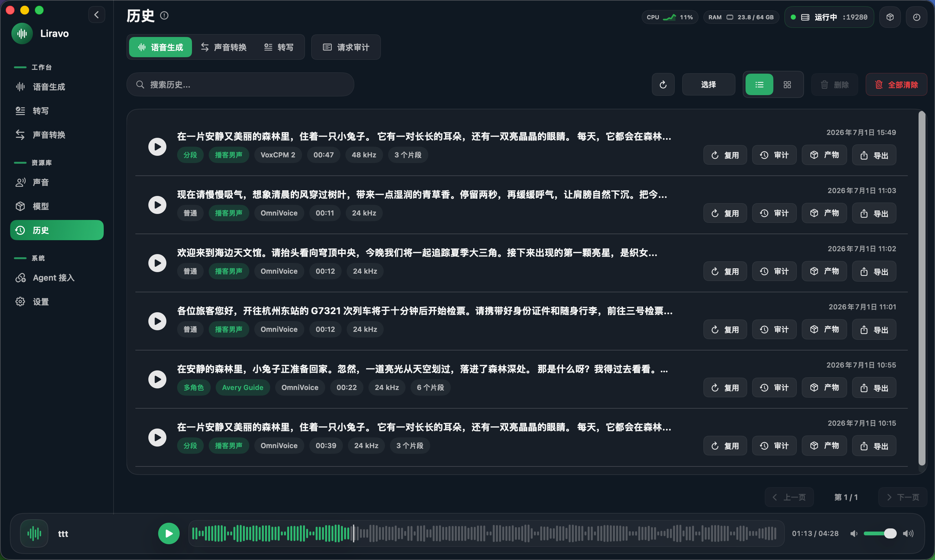Focus the 搜索历史 search field
This screenshot has width=935, height=560.
(x=240, y=84)
